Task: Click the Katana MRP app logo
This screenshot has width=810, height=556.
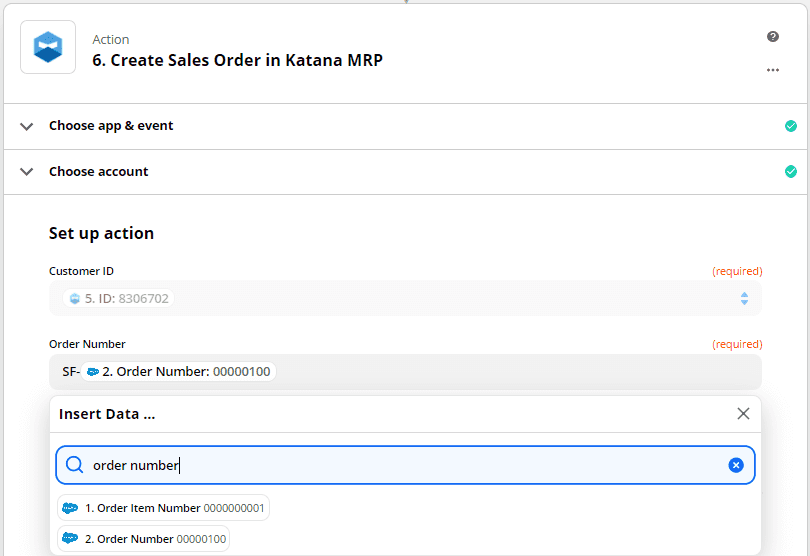Action: pos(48,47)
